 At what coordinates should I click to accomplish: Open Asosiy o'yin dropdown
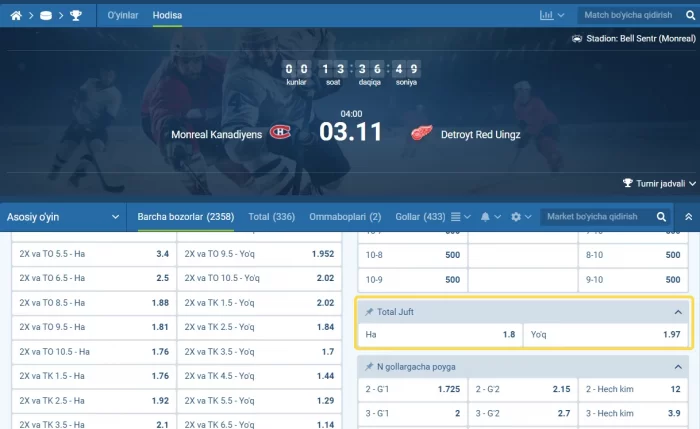point(63,217)
